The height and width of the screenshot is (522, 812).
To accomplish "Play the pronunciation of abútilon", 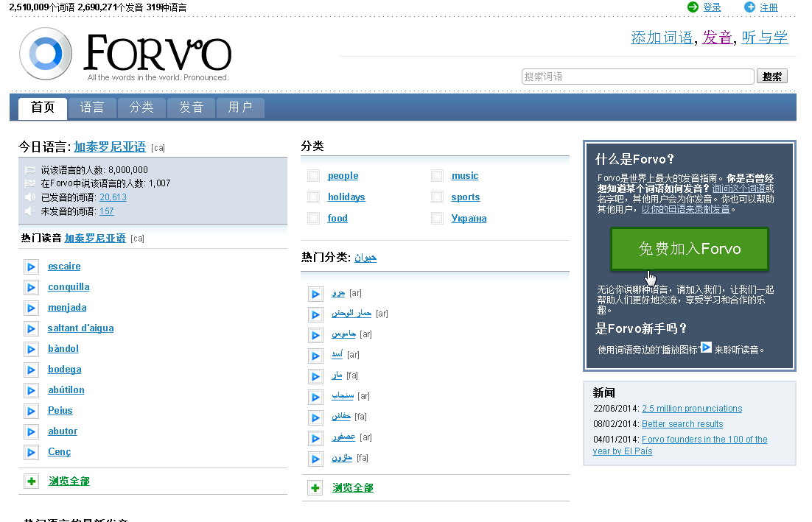I will tap(31, 391).
